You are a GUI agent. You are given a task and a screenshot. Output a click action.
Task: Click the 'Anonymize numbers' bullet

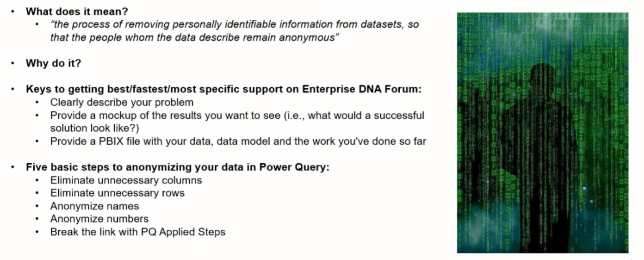pyautogui.click(x=99, y=219)
